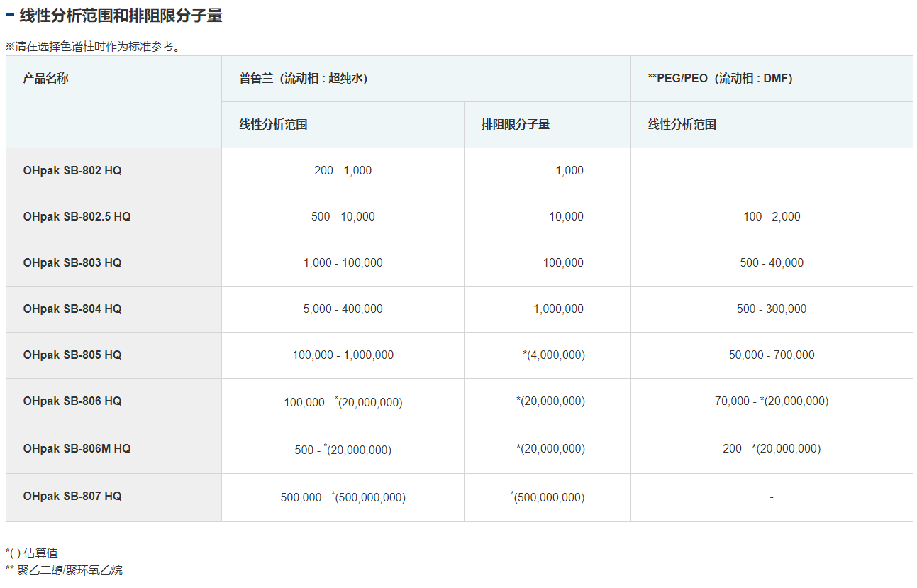917x588 pixels.
Task: Click the footnote ** 聚乙二醇/聚环氧乙烷
Action: click(x=64, y=570)
